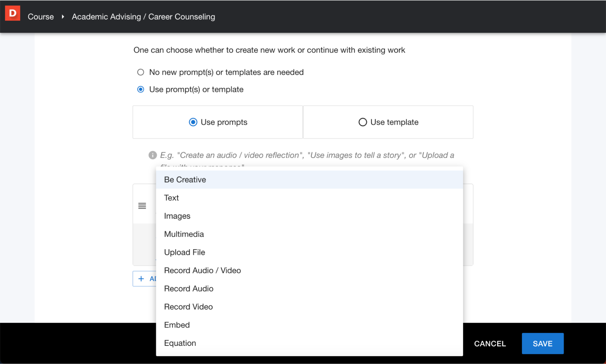
Task: Choose the Use prompts option
Action: point(193,122)
